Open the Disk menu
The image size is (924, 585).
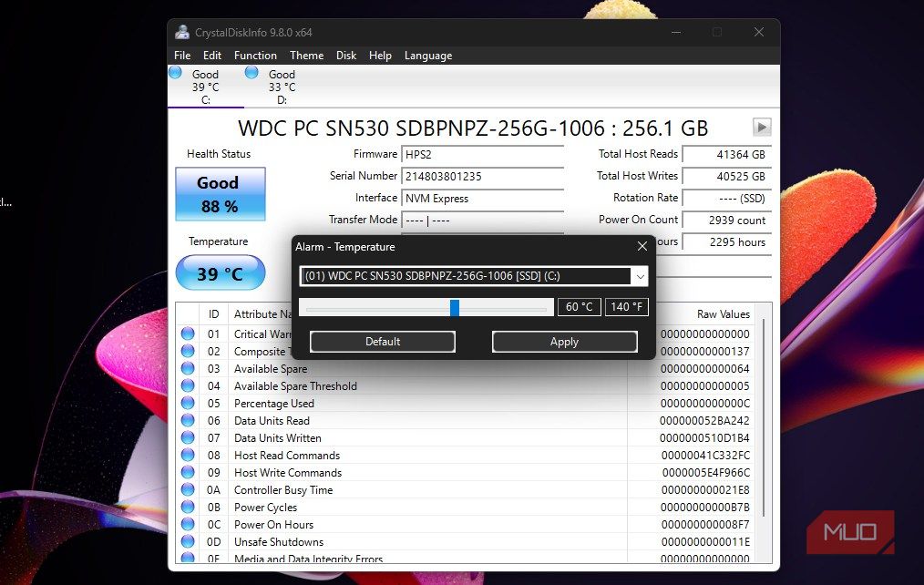[x=346, y=56]
